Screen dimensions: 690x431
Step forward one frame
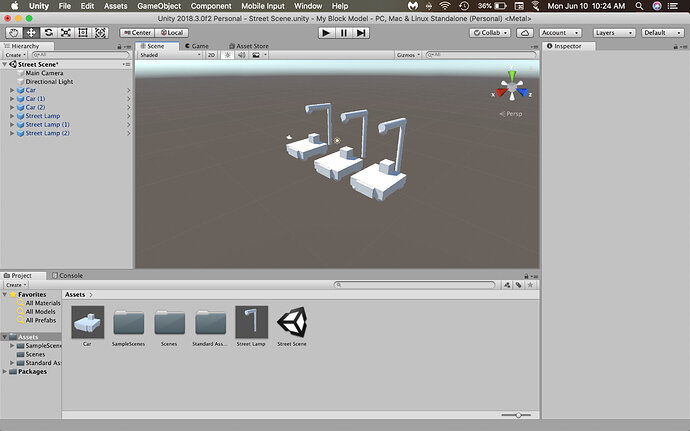pyautogui.click(x=361, y=33)
